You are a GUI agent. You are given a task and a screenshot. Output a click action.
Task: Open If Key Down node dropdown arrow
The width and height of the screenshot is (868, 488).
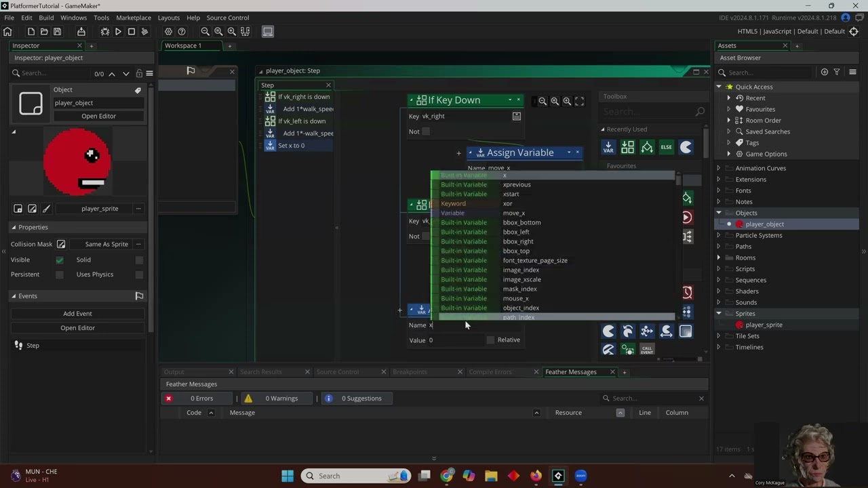point(510,100)
